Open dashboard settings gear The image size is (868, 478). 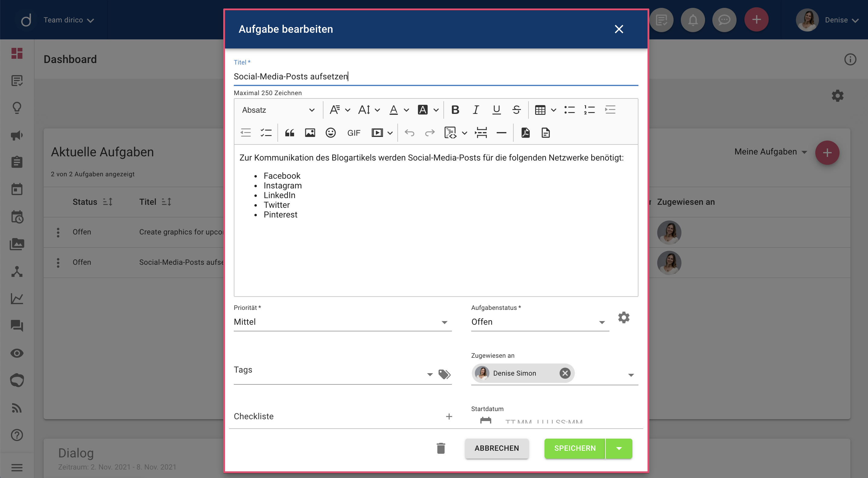click(837, 96)
